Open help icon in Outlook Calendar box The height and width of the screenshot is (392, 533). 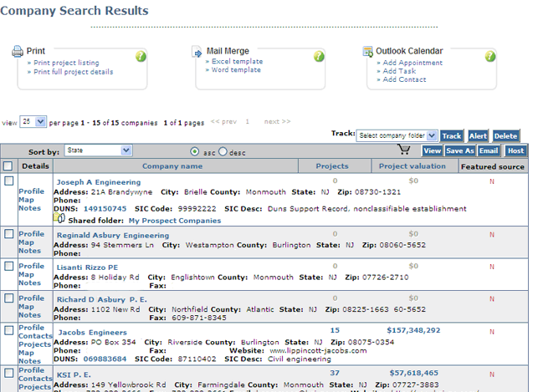click(x=490, y=56)
